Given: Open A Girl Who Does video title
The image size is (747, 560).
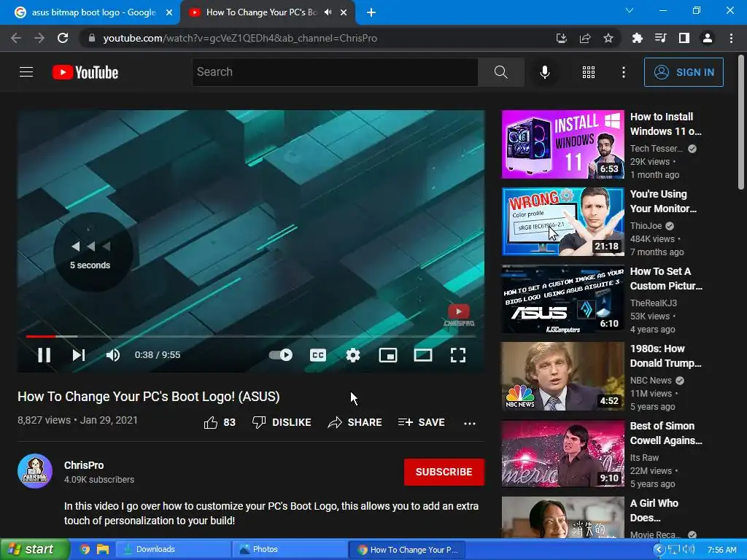Looking at the screenshot, I should [x=654, y=510].
